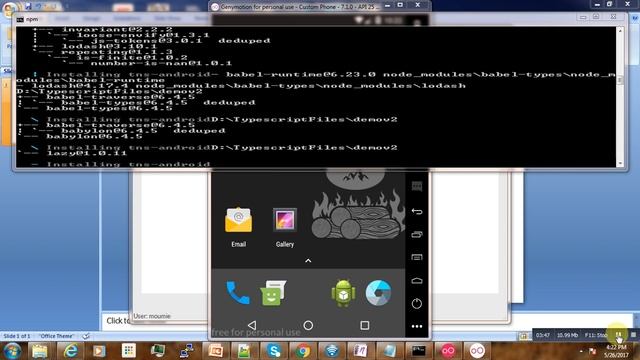Click Genymotion sidebar recent apps button
Viewport: 640px width, 360px height.
click(417, 234)
